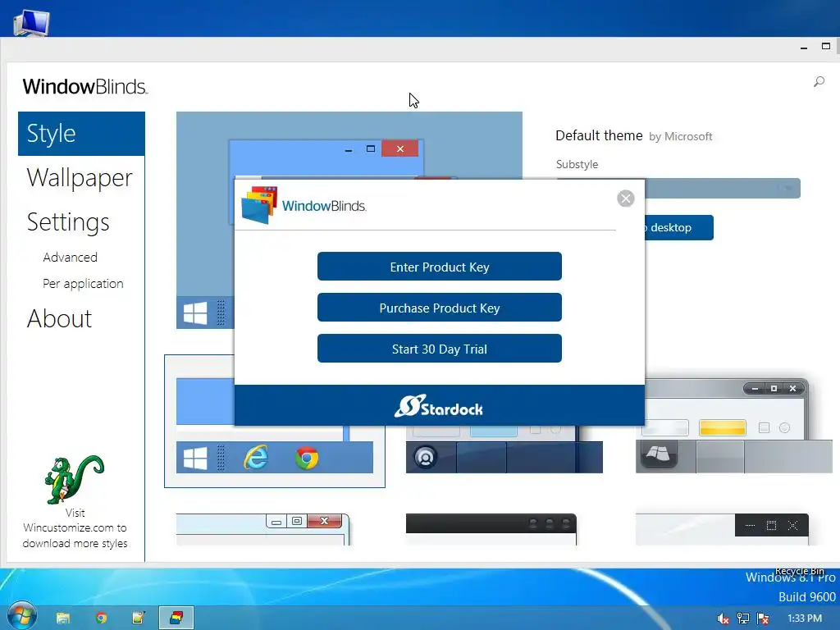Open the Windows Start orb
The width and height of the screenshot is (840, 630).
pos(21,616)
